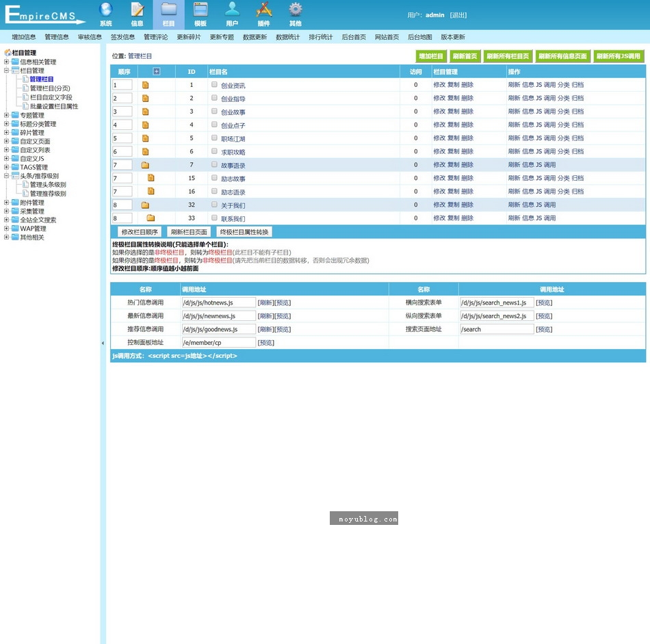Click the file icon for 励志故事 row

(151, 178)
